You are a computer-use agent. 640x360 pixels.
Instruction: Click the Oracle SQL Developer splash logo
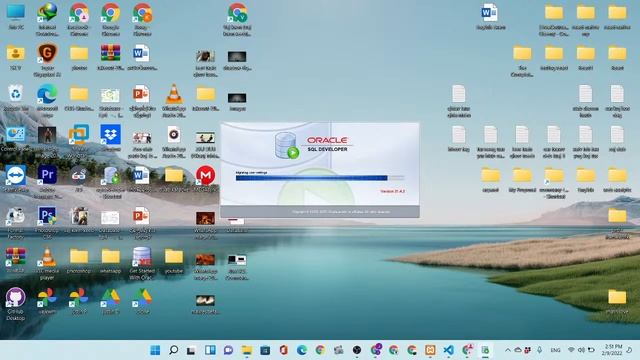[x=313, y=145]
